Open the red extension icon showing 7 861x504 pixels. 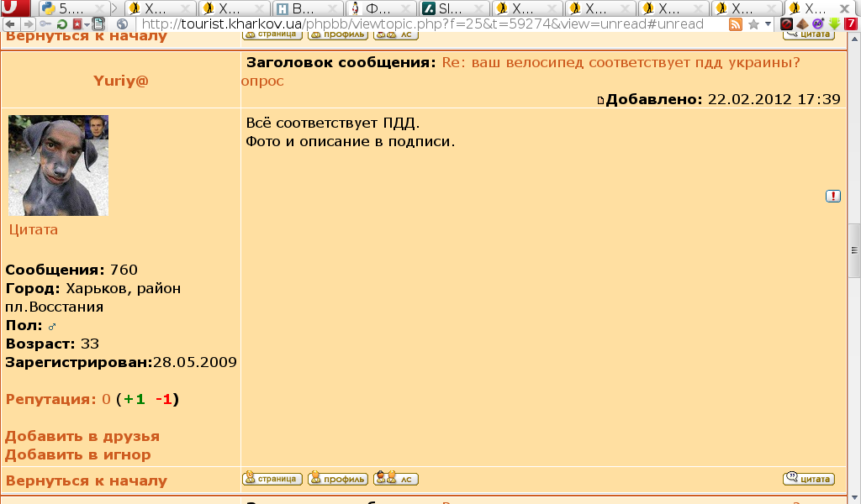(x=851, y=24)
